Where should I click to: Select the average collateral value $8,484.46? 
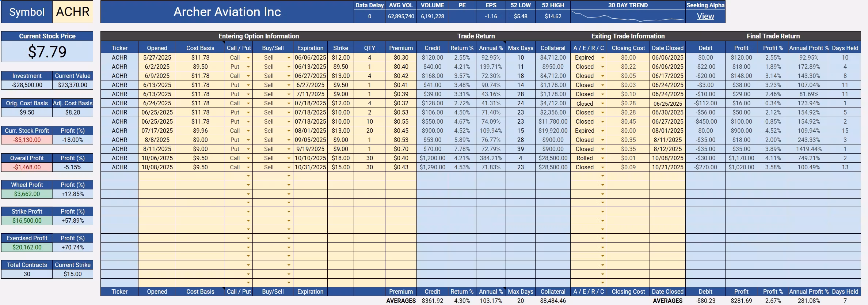tap(553, 301)
